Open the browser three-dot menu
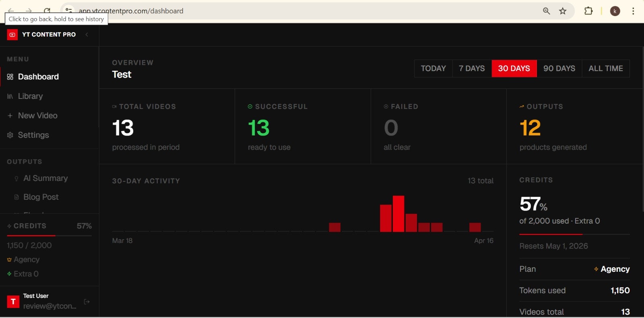 pyautogui.click(x=633, y=11)
